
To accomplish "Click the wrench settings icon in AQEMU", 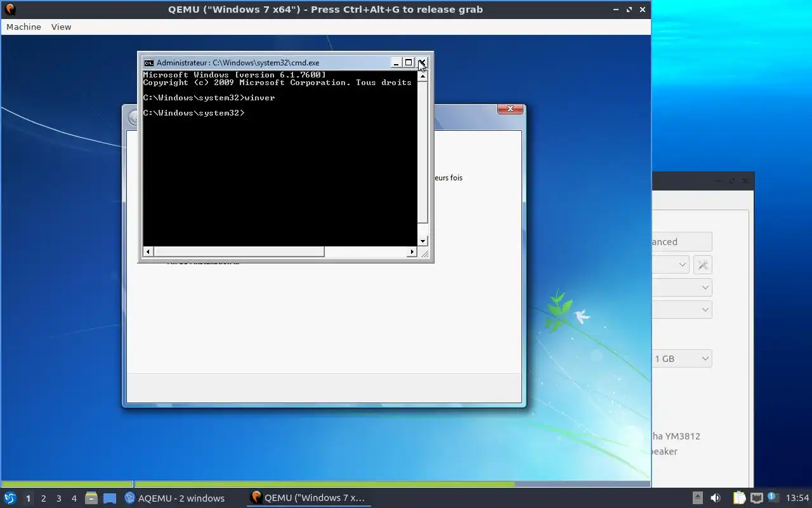I will point(703,265).
